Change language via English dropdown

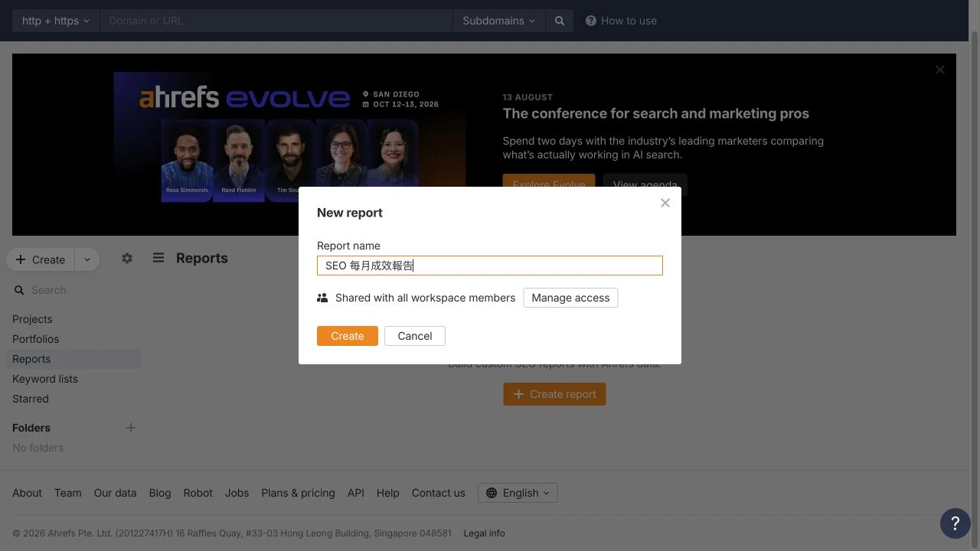click(518, 493)
